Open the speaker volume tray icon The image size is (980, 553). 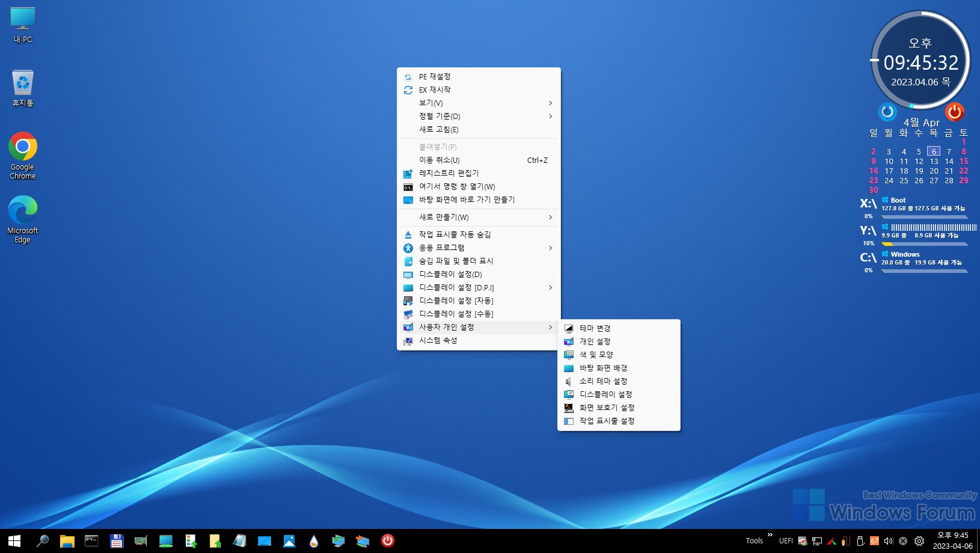(x=889, y=541)
